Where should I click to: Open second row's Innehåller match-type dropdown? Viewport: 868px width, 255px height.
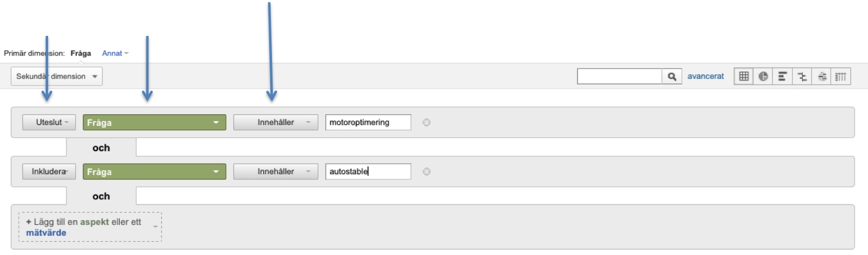(x=275, y=172)
